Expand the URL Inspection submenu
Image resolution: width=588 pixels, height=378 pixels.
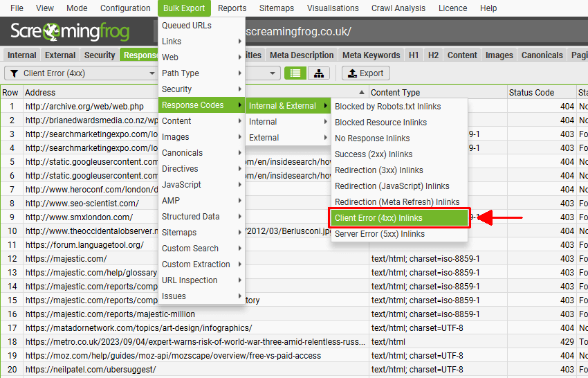[x=202, y=280]
